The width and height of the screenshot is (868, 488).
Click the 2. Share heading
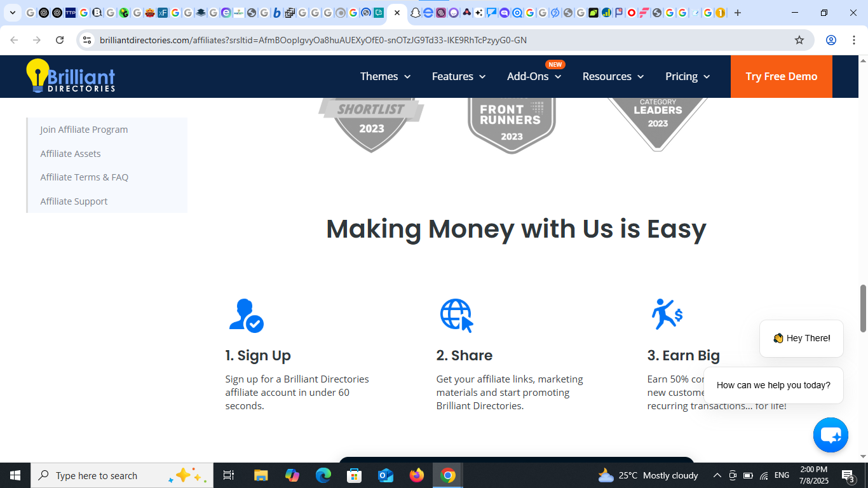click(x=465, y=355)
